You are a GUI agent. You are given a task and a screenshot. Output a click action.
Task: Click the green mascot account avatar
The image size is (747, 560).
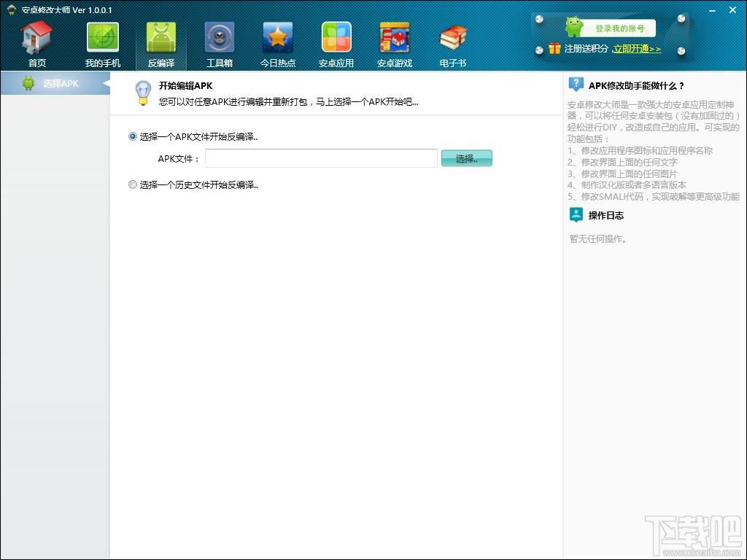click(574, 27)
